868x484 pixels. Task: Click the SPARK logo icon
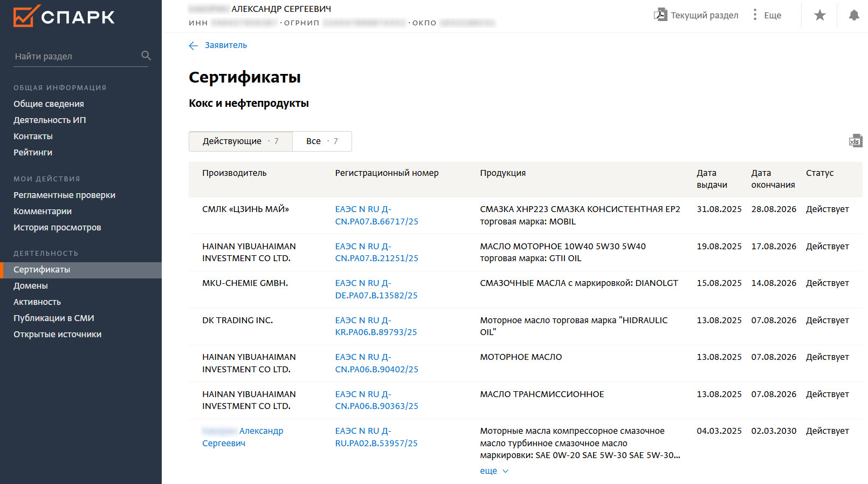26,16
